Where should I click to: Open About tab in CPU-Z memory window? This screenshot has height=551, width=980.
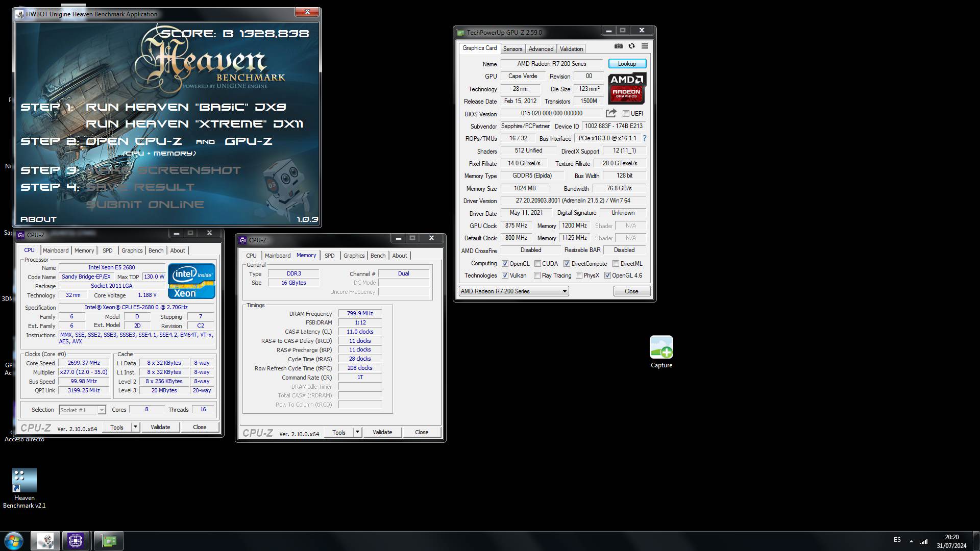(400, 256)
